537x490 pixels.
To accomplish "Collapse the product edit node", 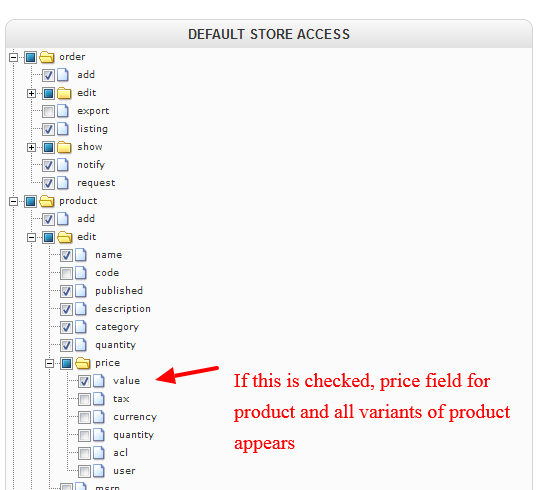I will (32, 237).
